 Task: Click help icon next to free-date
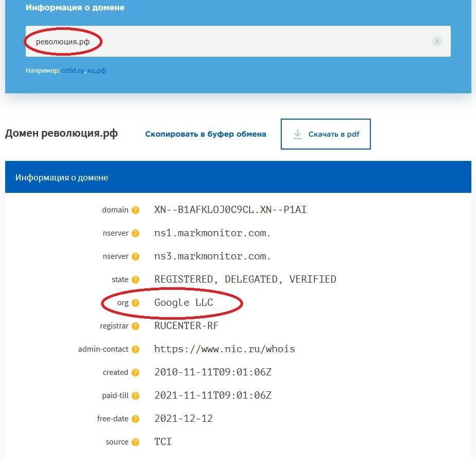pyautogui.click(x=135, y=419)
